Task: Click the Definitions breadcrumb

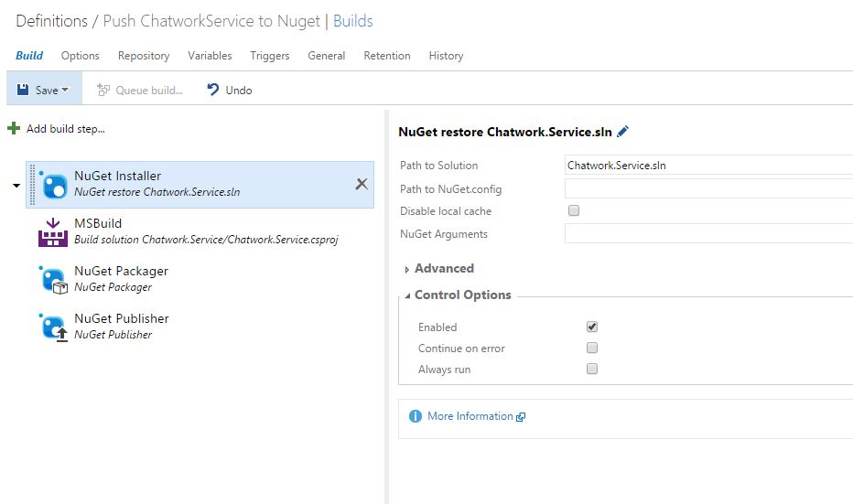Action: [51, 21]
